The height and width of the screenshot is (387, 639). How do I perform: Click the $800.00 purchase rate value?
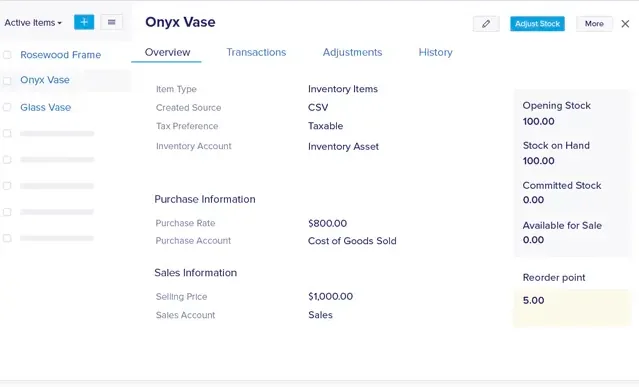pos(327,223)
